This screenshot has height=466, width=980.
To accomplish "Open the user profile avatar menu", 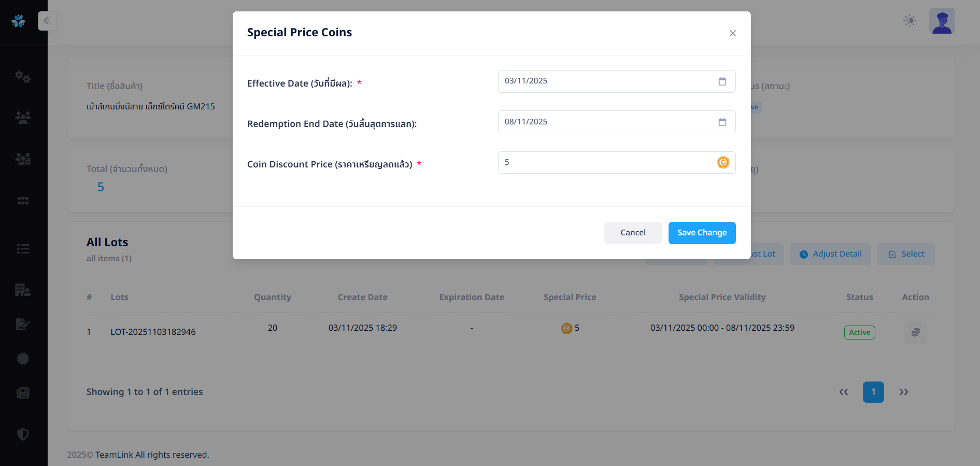I will (x=942, y=21).
